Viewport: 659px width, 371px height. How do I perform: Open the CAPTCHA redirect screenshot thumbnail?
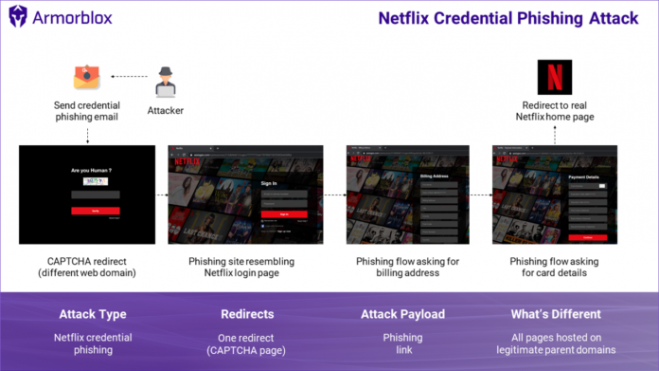(87, 195)
